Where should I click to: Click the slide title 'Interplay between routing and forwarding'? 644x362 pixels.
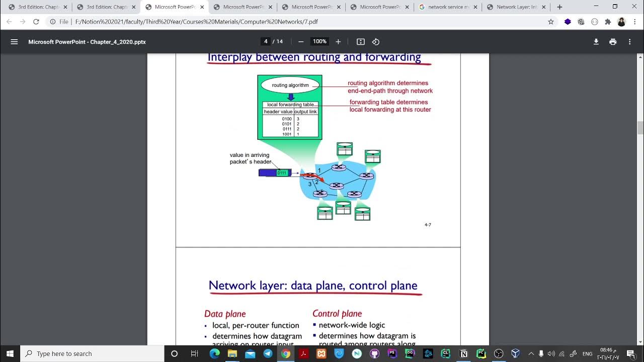click(x=314, y=57)
